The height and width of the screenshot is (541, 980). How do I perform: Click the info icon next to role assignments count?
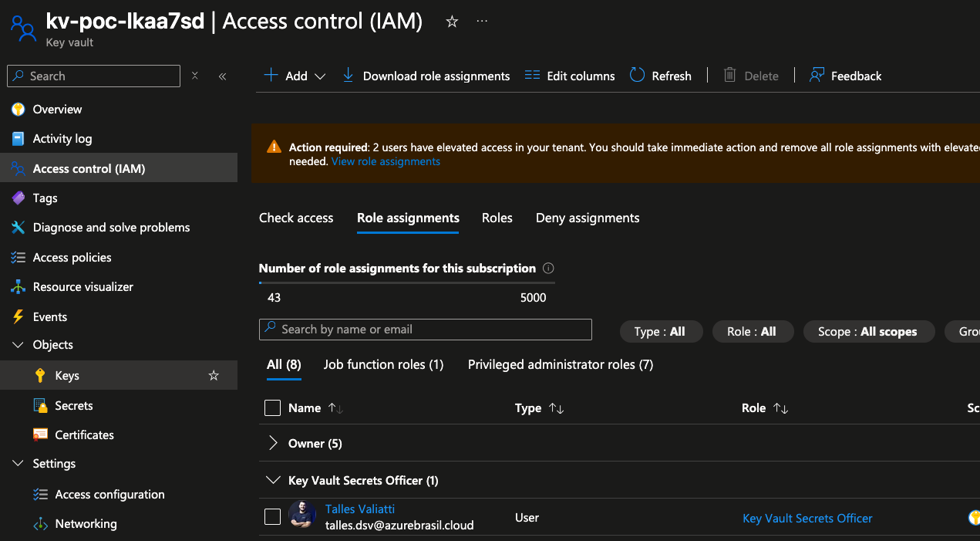point(548,269)
